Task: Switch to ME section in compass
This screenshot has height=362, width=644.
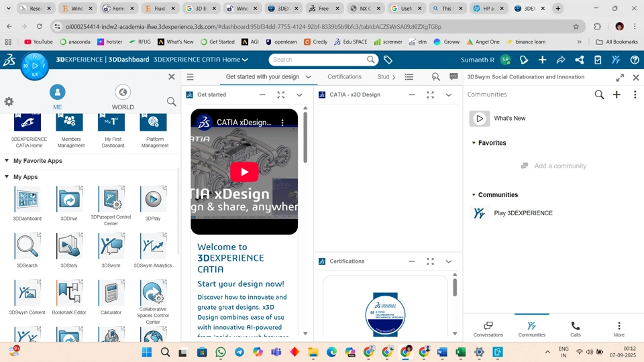Action: (58, 97)
